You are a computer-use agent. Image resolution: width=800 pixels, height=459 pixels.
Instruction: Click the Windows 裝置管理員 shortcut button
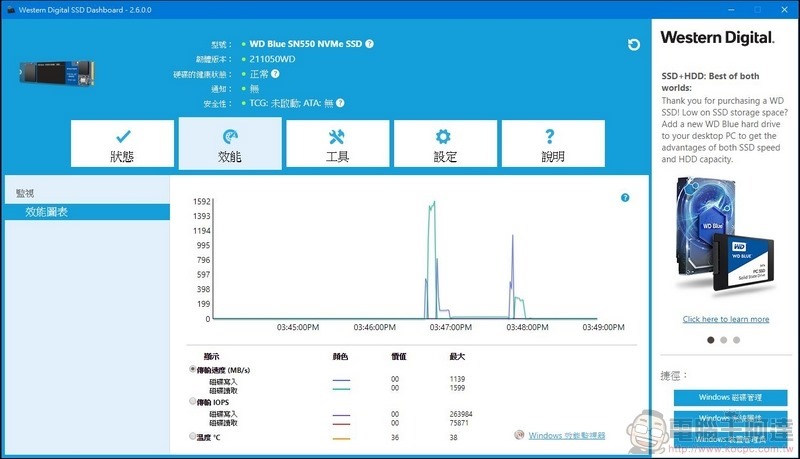point(730,439)
